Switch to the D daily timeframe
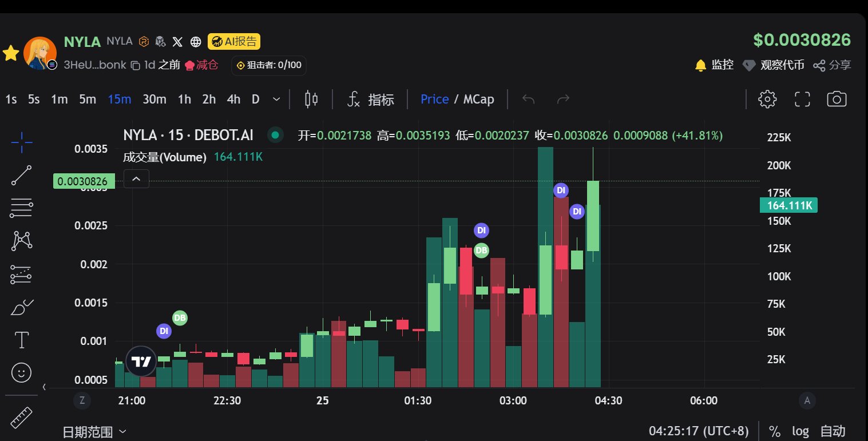Screen dimensions: 868x441 (256, 99)
